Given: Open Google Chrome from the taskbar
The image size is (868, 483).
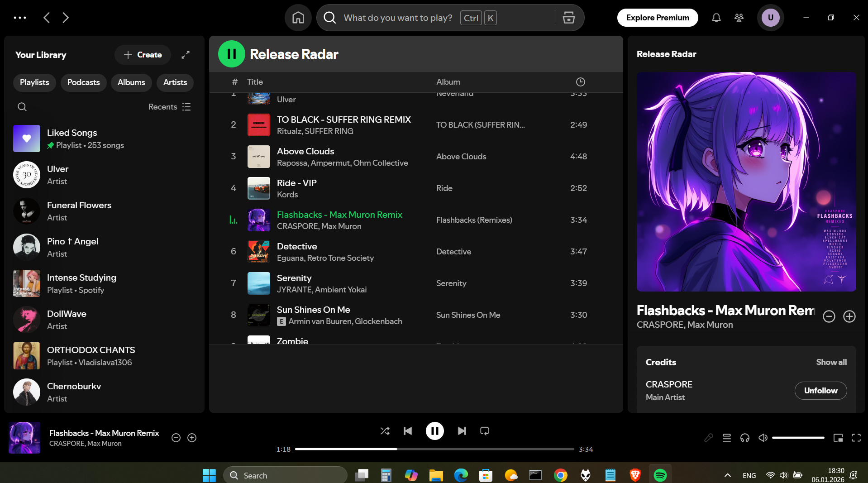Looking at the screenshot, I should point(561,475).
